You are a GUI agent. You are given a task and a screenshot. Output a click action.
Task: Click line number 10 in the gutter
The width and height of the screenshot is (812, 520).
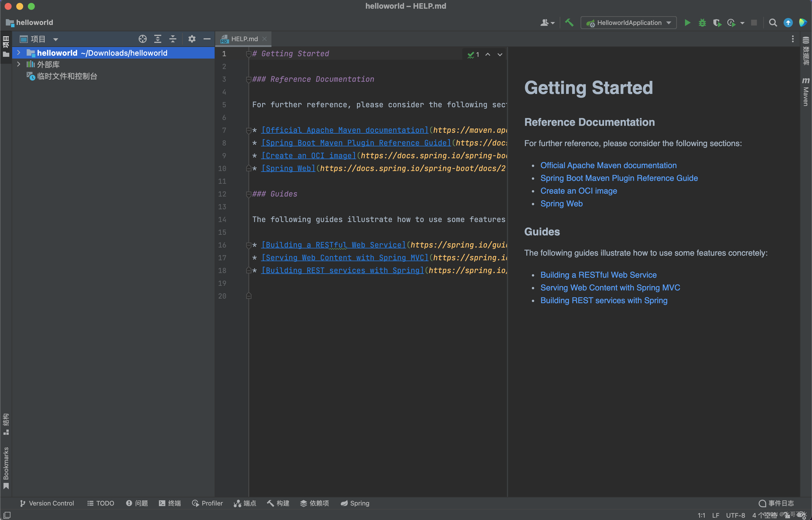pos(222,168)
